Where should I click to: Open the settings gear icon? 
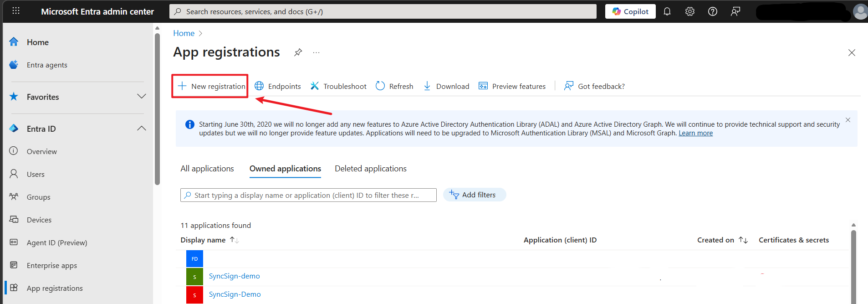[x=689, y=11]
